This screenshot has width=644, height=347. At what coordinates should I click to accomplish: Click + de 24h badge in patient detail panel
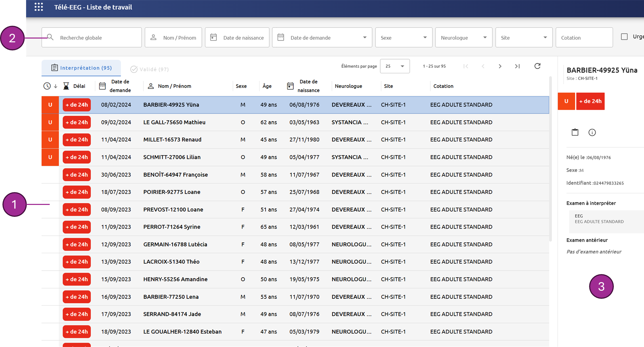(x=590, y=101)
